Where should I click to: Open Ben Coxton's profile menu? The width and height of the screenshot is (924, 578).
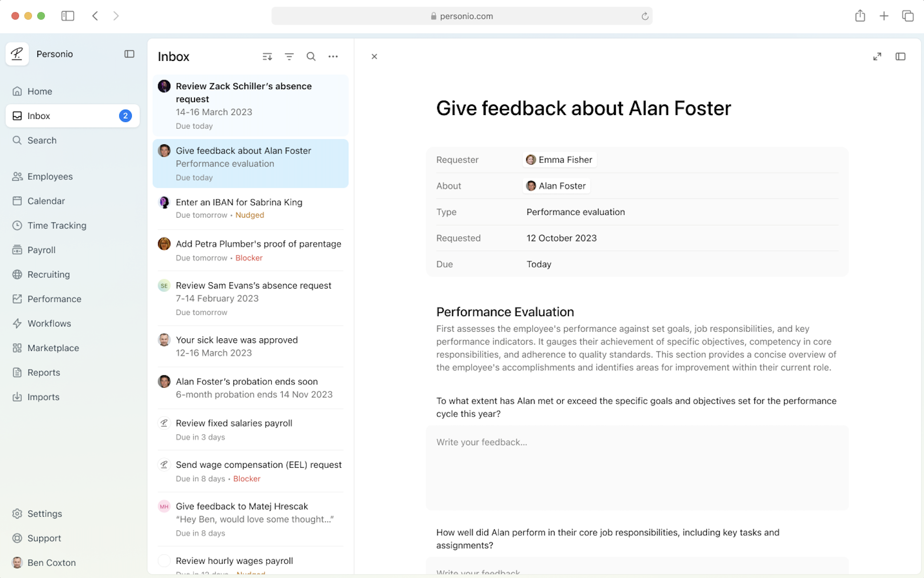pyautogui.click(x=72, y=562)
